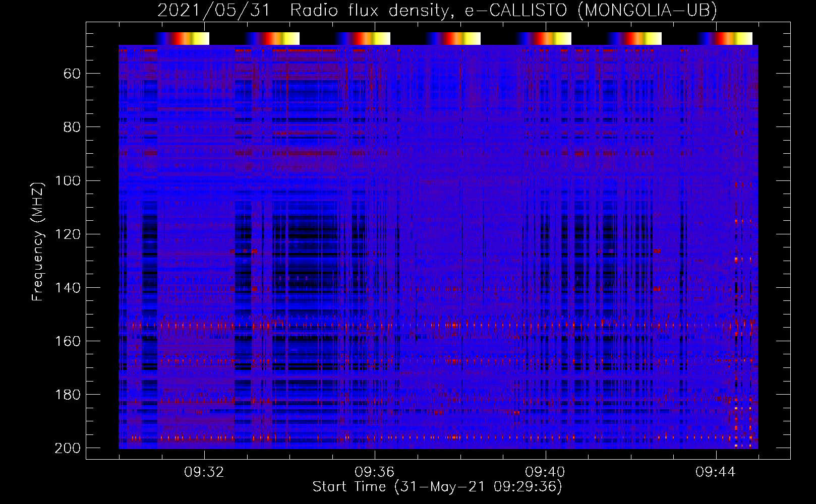Image resolution: width=816 pixels, height=504 pixels.
Task: Click the first color bar at top left
Action: tap(182, 39)
